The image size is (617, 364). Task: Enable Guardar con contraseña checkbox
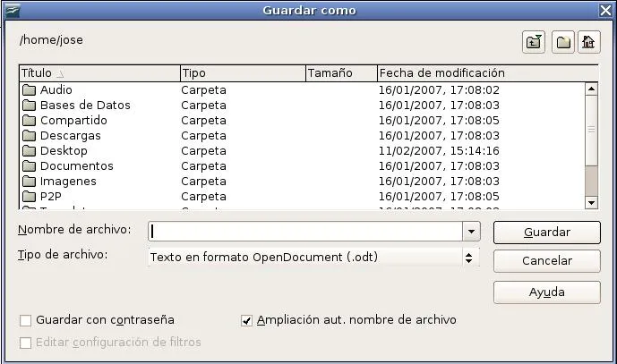click(x=26, y=320)
